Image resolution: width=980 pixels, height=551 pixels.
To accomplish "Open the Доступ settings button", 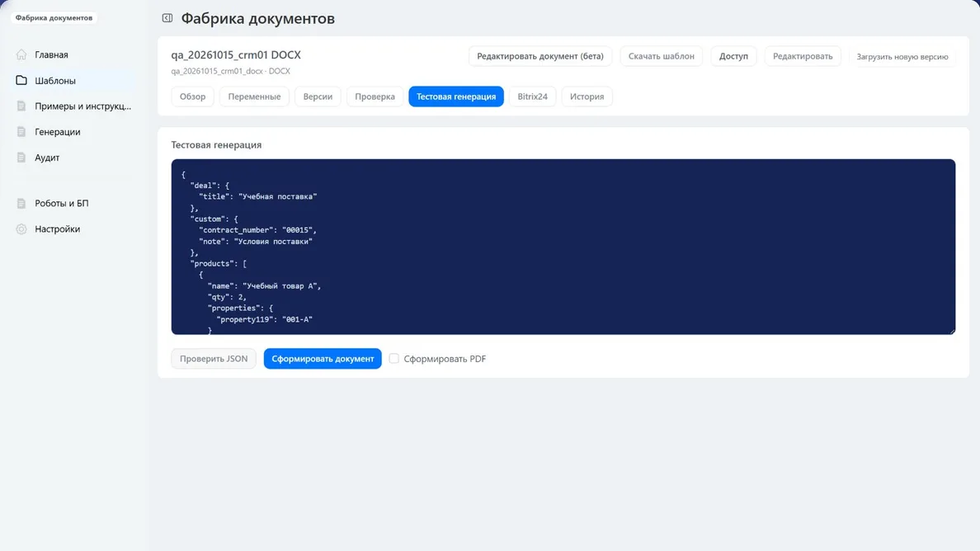I will (733, 56).
